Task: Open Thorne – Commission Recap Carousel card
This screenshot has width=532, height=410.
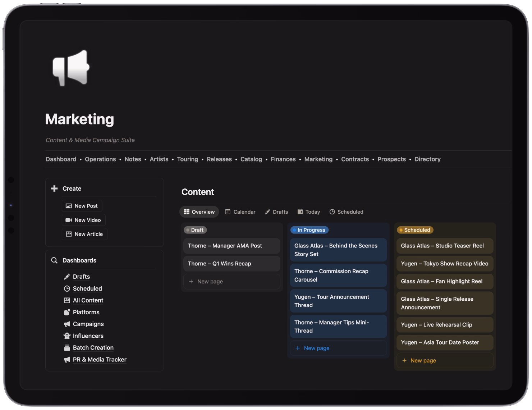Action: tap(338, 275)
